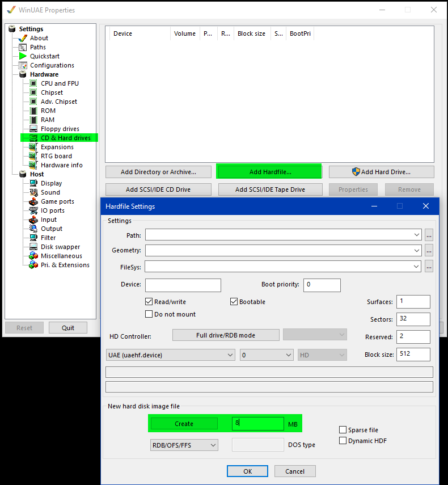Viewport: 448px width, 485px height.
Task: Click the Output icon
Action: (x=33, y=229)
